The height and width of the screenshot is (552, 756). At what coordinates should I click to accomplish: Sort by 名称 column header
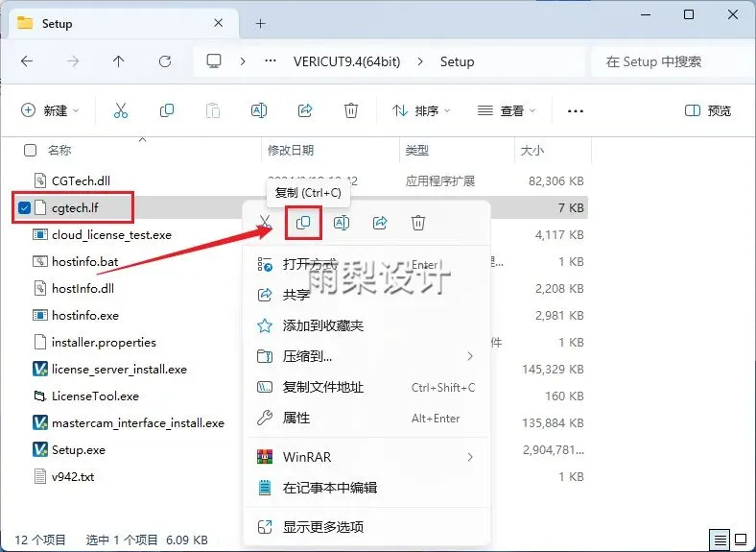pyautogui.click(x=59, y=151)
